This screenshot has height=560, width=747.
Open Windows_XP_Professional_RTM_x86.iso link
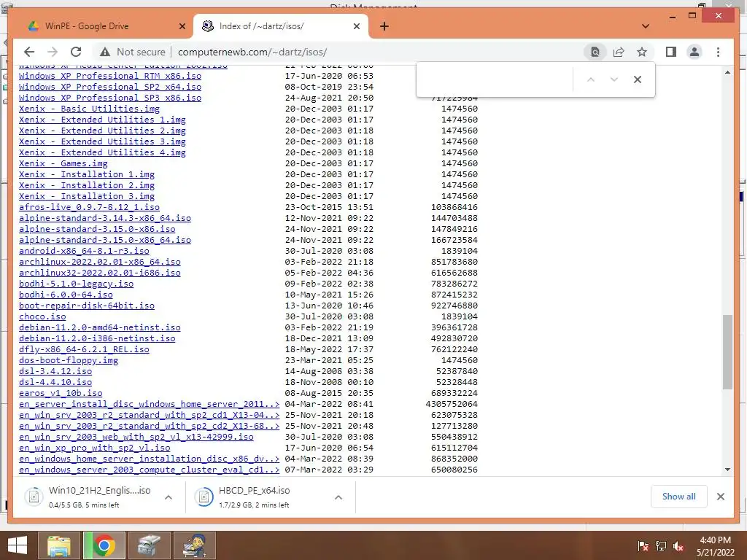[x=110, y=76]
